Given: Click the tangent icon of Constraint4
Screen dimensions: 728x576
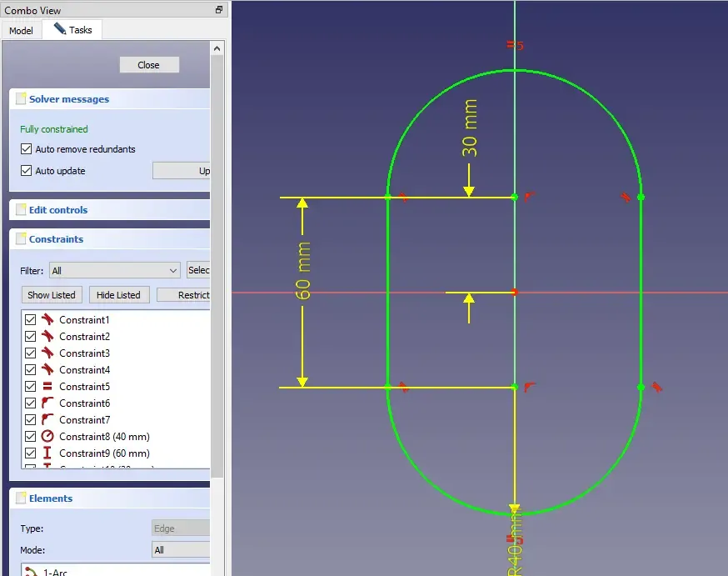Looking at the screenshot, I should point(47,370).
